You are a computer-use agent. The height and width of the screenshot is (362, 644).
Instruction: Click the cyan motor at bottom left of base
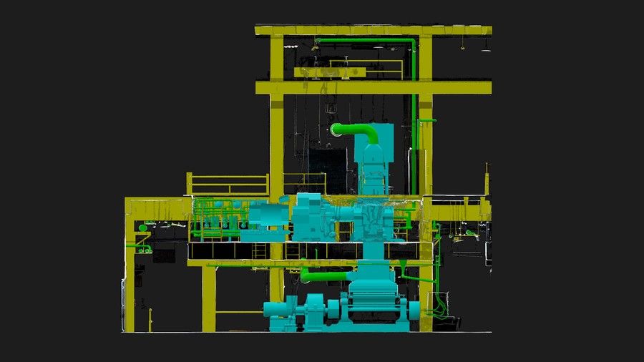pos(280,310)
